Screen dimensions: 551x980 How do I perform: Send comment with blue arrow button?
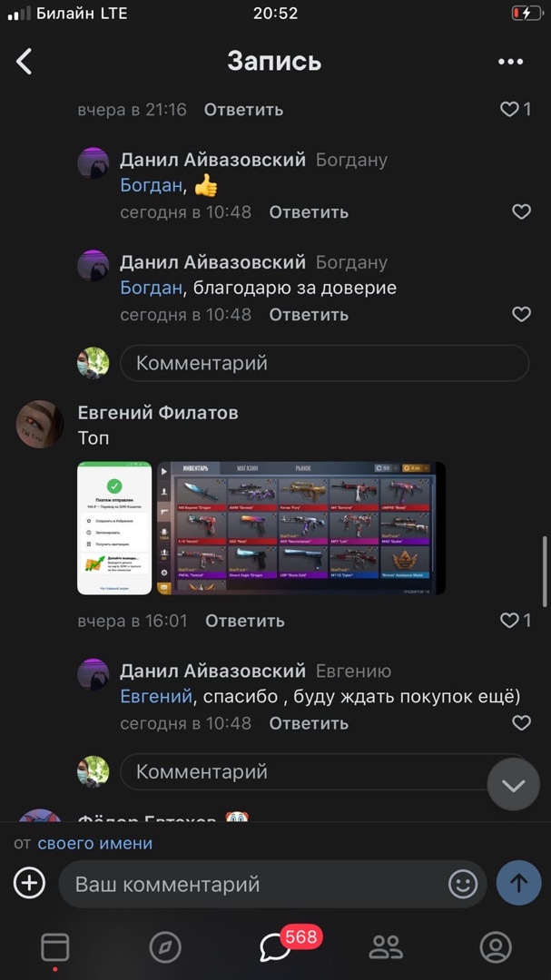518,883
